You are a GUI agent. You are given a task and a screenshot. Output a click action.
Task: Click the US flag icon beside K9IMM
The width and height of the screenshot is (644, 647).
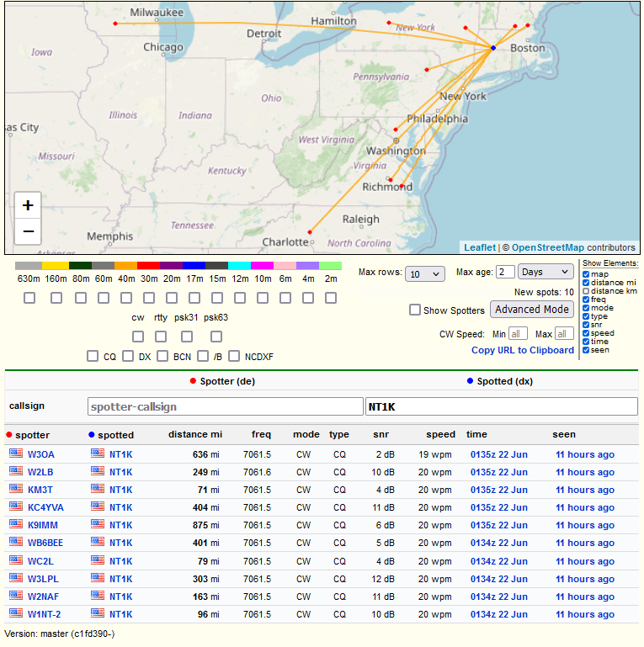16,524
